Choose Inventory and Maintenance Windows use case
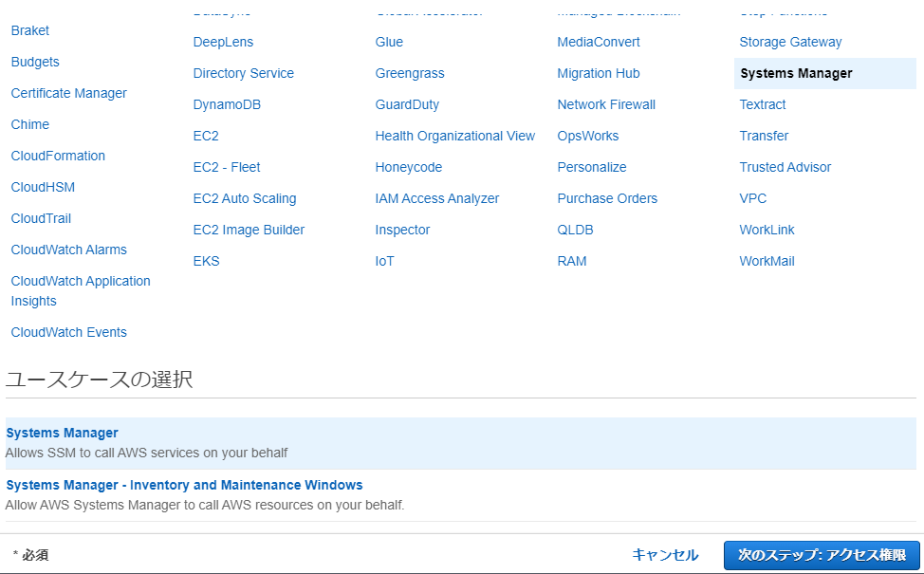 (184, 486)
